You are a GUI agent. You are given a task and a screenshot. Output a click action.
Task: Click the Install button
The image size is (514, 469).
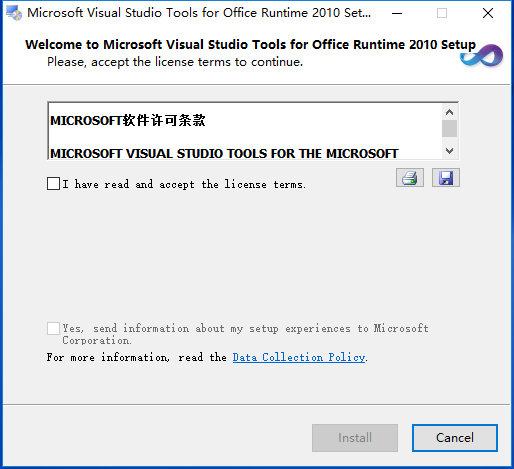[355, 438]
